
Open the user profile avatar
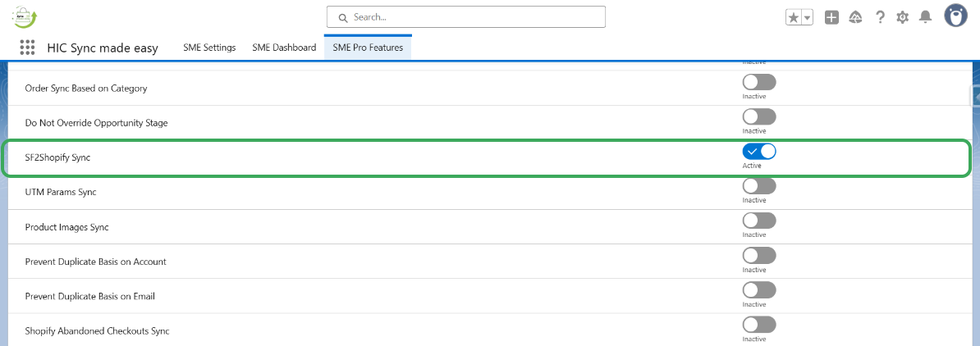955,16
